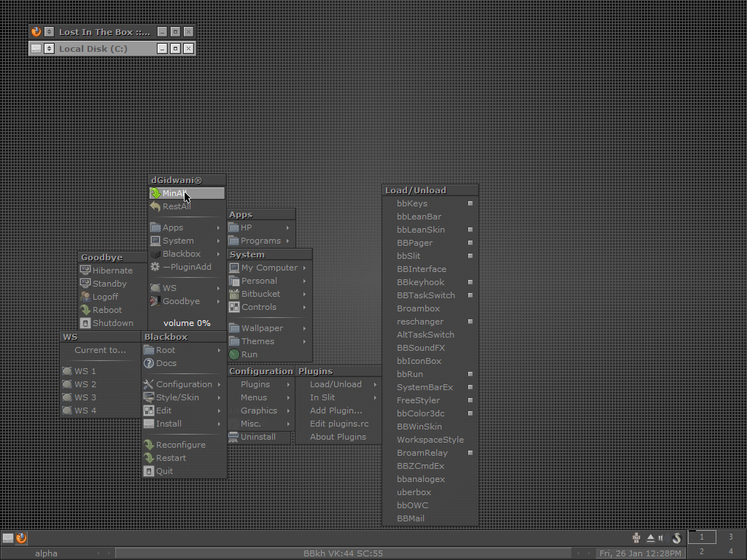Toggle the bbLeanSkin plugin indicator
The width and height of the screenshot is (747, 560).
tap(471, 230)
